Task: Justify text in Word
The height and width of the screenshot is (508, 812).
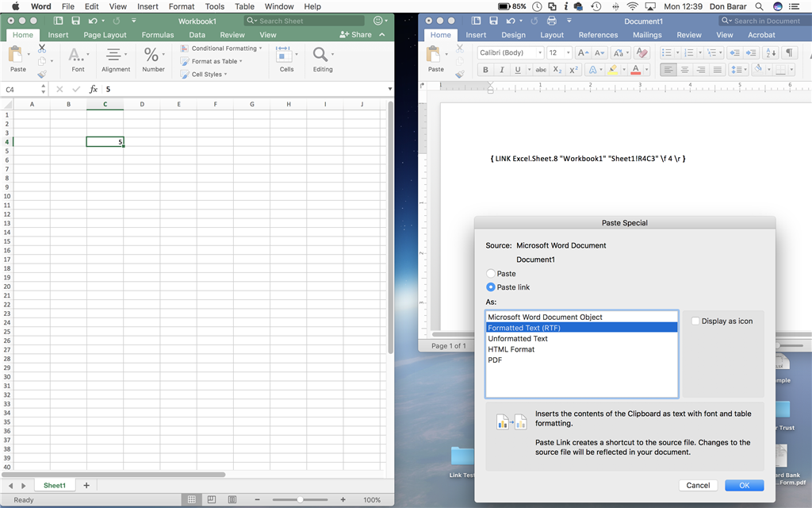Action: (x=717, y=70)
